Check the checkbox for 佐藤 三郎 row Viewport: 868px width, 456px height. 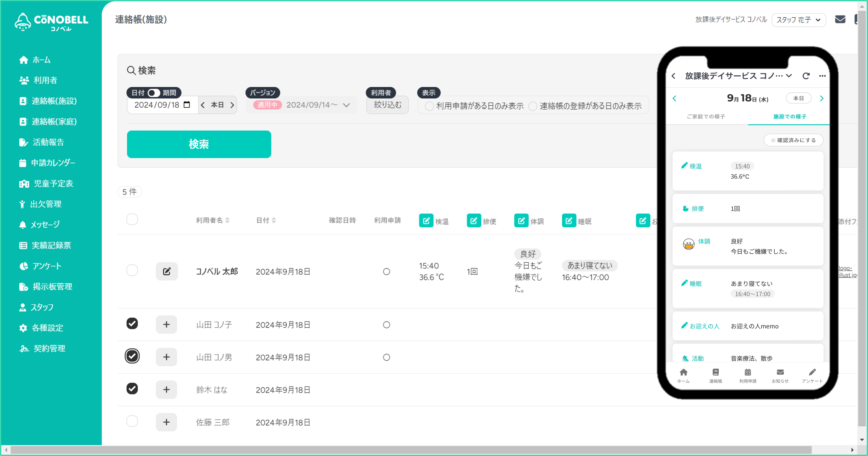132,421
